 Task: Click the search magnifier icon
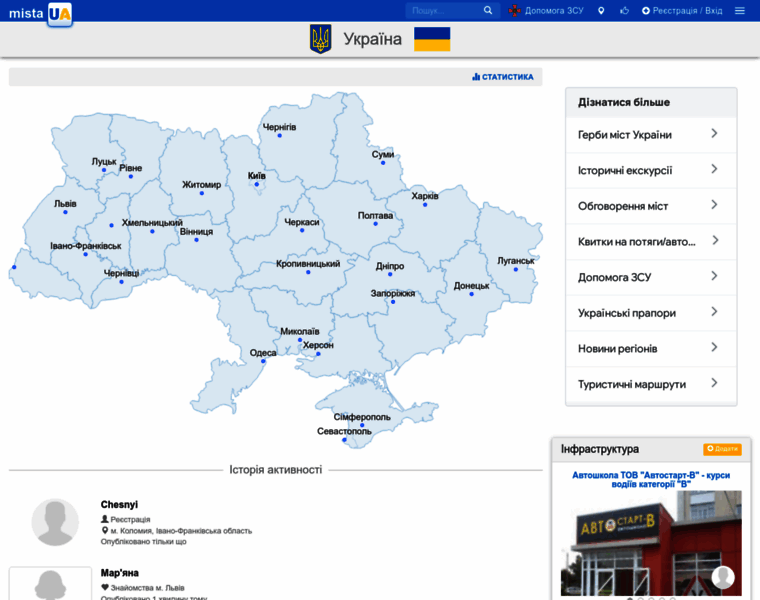coord(488,11)
